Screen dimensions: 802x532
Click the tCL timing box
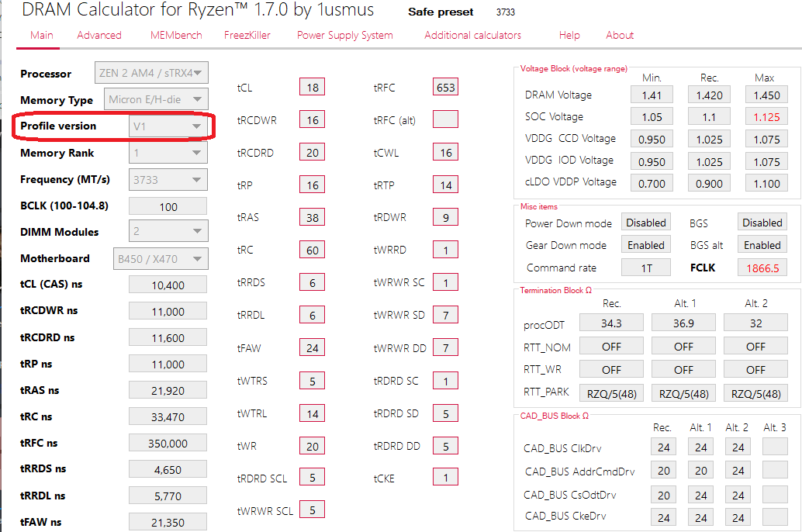pos(312,88)
